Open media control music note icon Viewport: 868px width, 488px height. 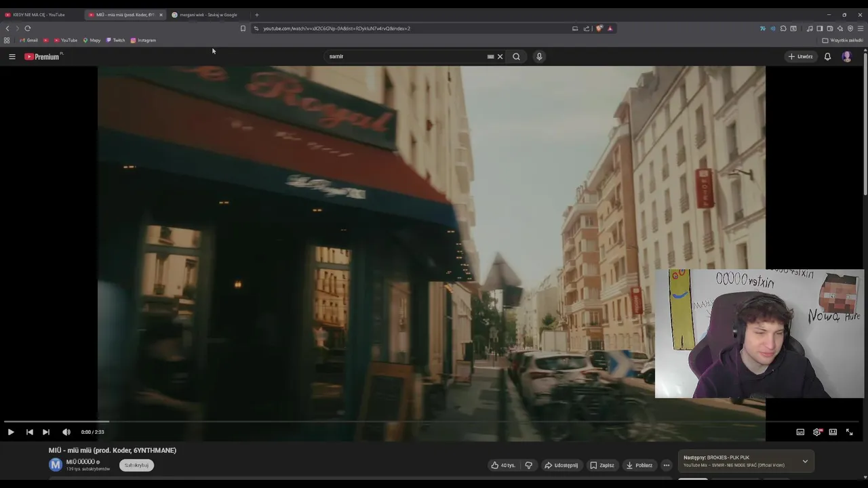click(x=810, y=28)
